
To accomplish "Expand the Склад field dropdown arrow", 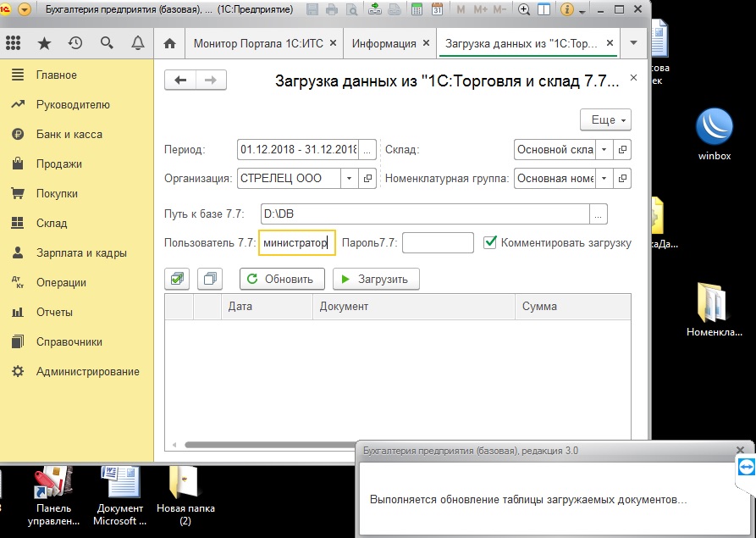I will [604, 150].
